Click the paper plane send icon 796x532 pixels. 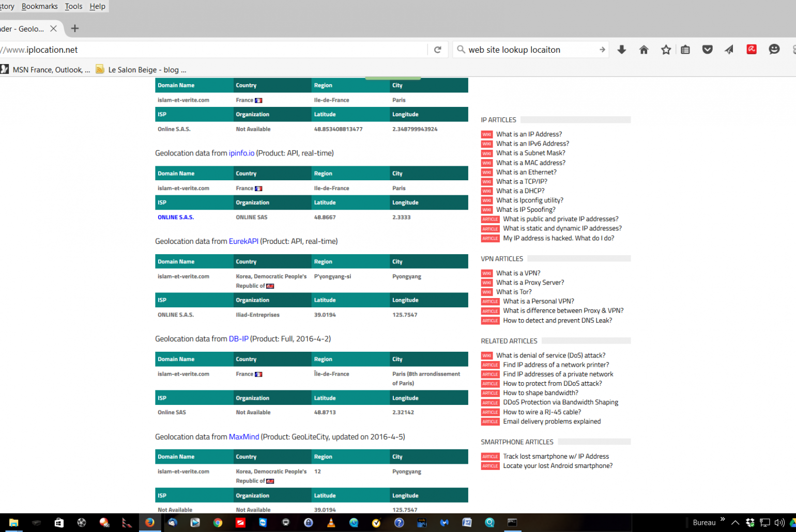[729, 50]
